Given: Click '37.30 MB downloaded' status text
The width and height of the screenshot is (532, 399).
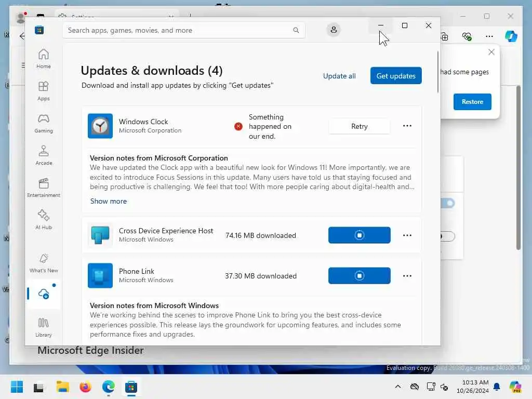Looking at the screenshot, I should pos(261,276).
